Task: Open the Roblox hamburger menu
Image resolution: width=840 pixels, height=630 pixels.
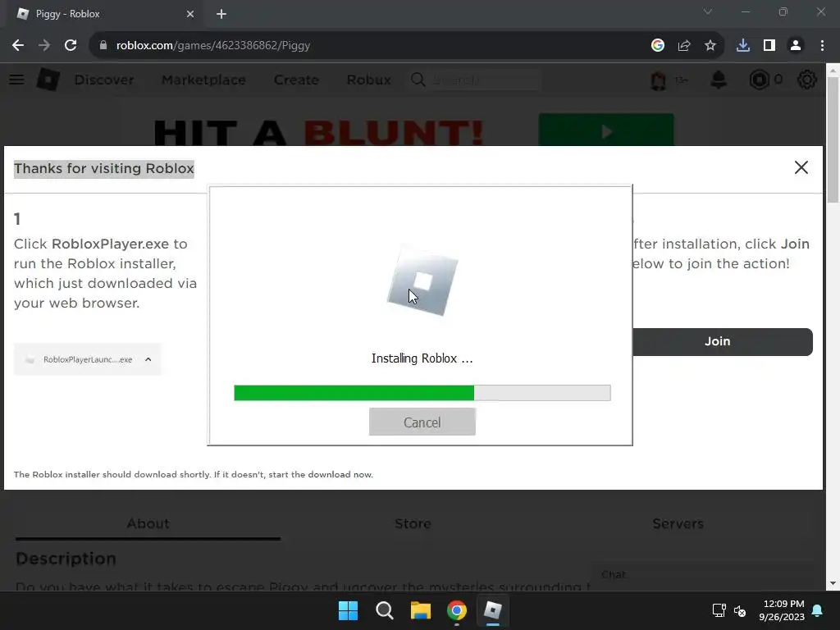Action: 16,80
